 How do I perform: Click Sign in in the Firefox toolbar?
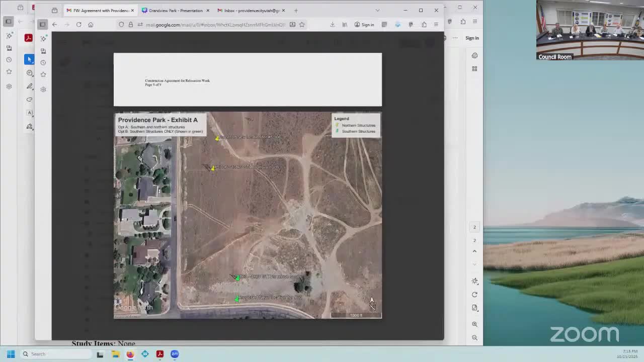pos(364,25)
